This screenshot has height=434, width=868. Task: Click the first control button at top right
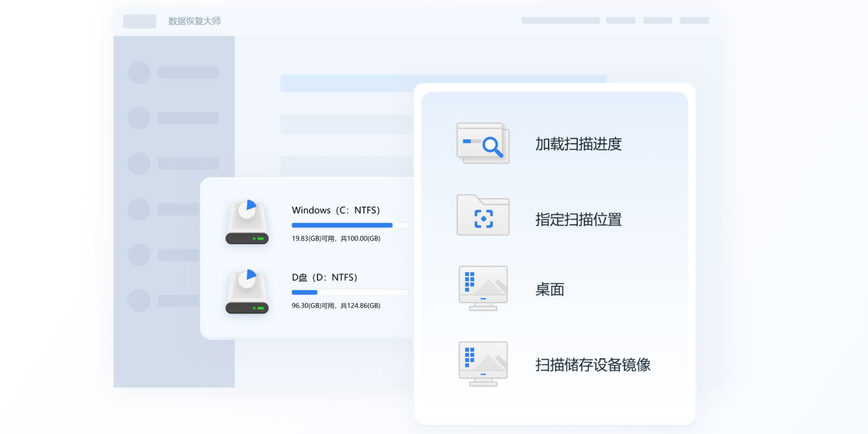pos(560,20)
